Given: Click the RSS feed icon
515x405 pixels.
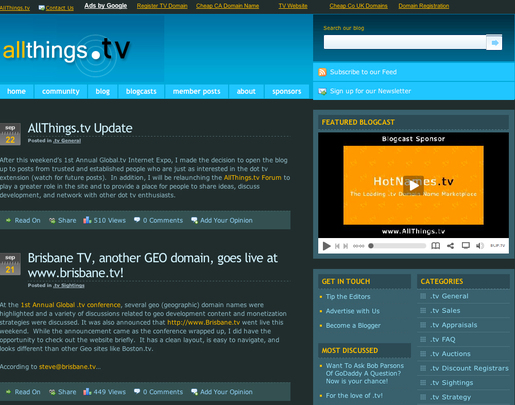Looking at the screenshot, I should 322,72.
